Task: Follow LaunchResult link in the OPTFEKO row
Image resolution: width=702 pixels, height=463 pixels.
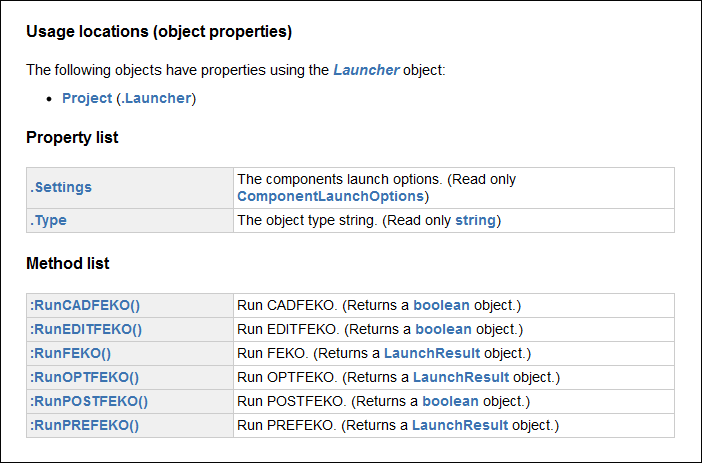Action: tap(460, 377)
